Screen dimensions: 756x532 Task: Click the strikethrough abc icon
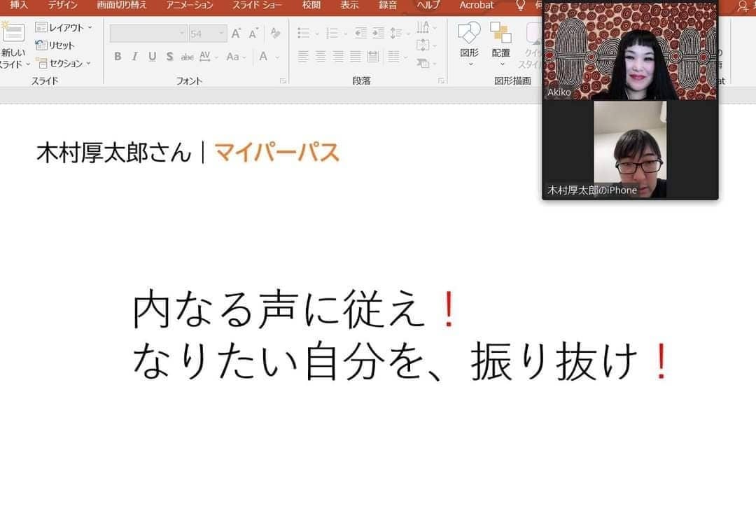pyautogui.click(x=187, y=57)
